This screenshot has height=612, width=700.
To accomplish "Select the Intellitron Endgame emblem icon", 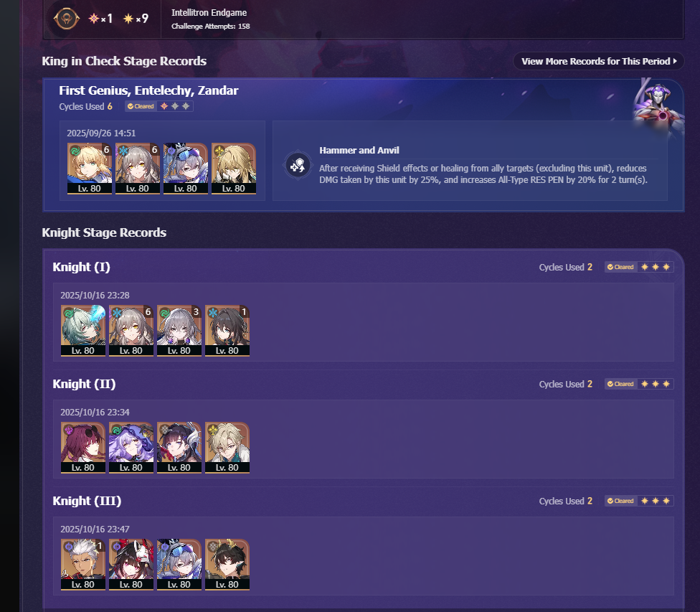I will click(x=67, y=19).
